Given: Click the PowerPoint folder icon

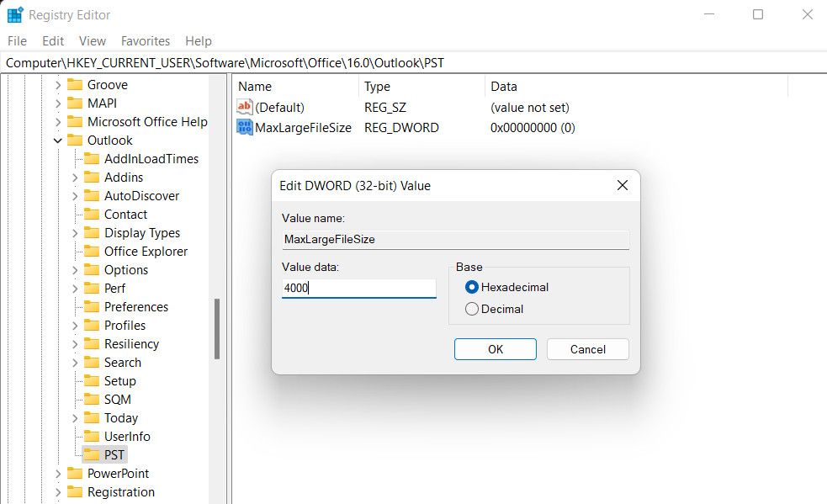Looking at the screenshot, I should tap(75, 473).
